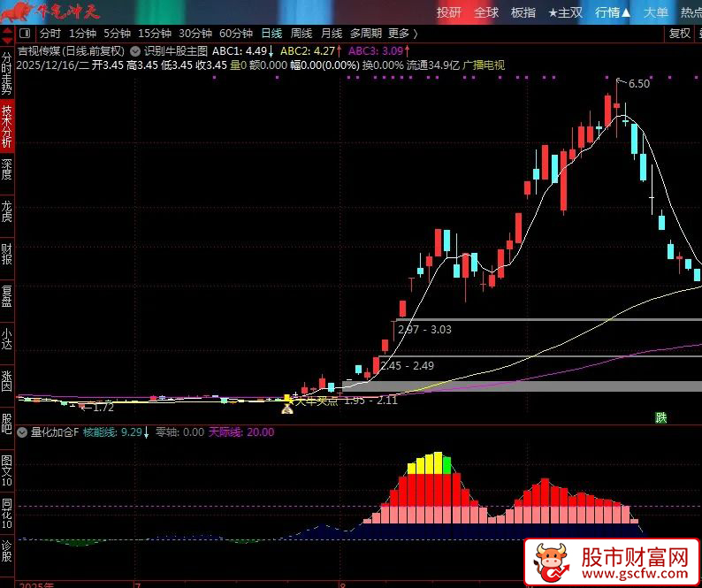Open the 多周期 multi-period view
This screenshot has width=702, height=588.
(366, 34)
